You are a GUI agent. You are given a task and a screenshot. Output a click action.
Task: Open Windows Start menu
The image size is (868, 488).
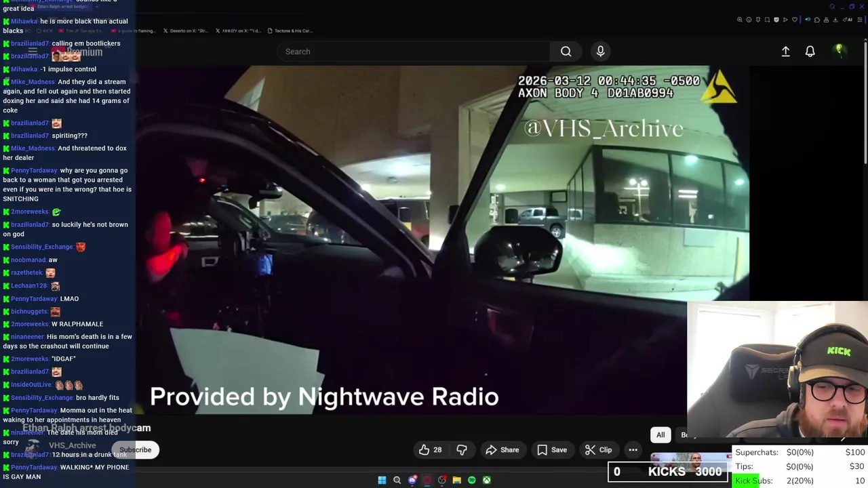point(382,481)
